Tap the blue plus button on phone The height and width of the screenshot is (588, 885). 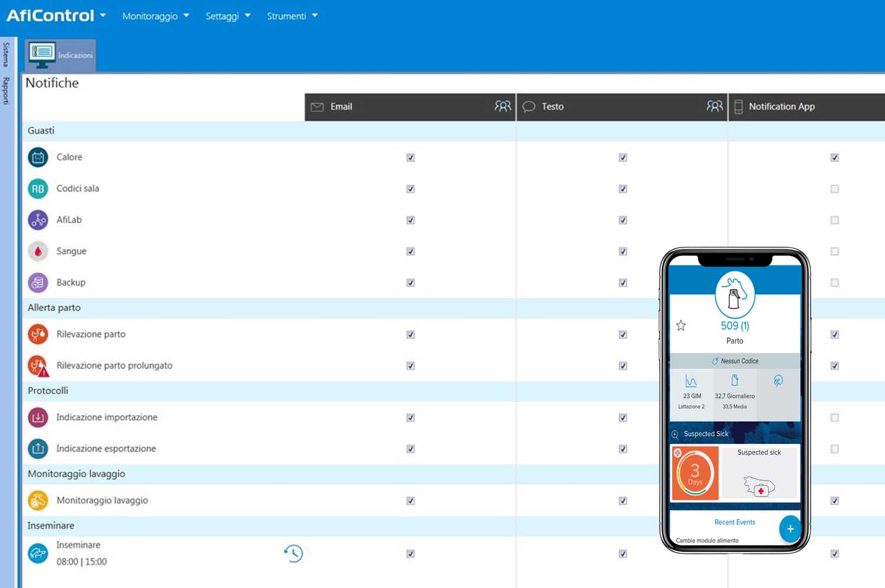(x=790, y=529)
